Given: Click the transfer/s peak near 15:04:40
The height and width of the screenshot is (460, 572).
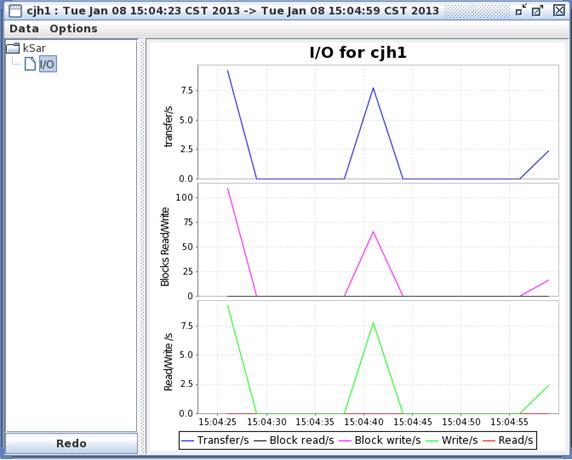Looking at the screenshot, I should (x=373, y=88).
